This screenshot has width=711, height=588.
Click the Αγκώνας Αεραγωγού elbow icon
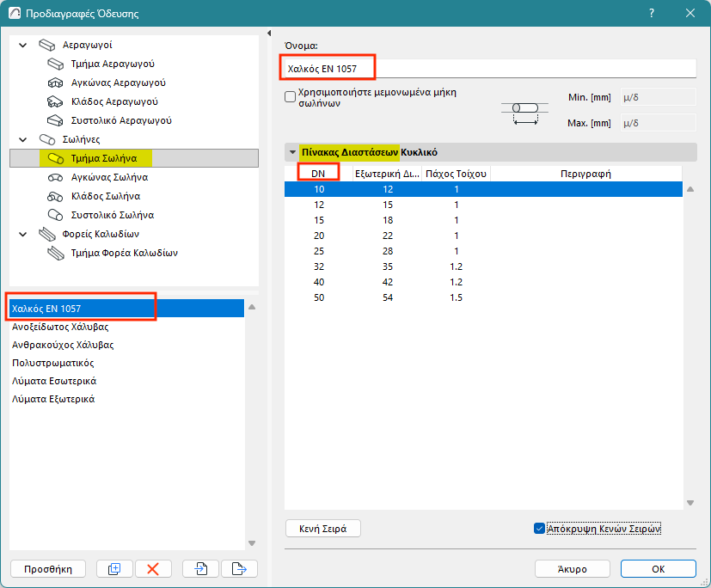[x=55, y=83]
